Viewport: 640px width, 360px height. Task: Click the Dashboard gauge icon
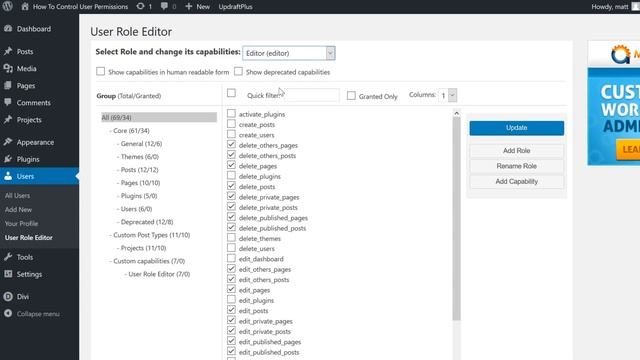[8, 29]
